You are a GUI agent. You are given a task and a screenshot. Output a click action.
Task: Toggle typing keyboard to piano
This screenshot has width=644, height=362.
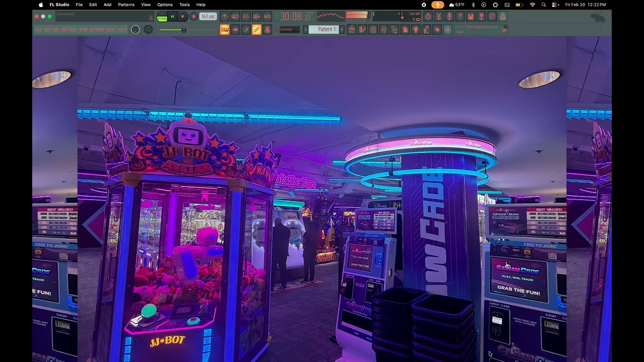coord(224,29)
